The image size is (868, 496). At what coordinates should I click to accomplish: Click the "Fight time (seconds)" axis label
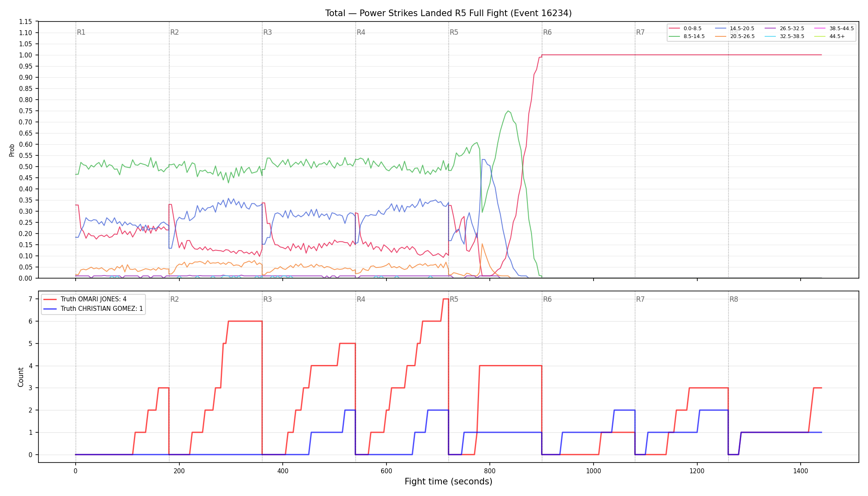coord(448,482)
